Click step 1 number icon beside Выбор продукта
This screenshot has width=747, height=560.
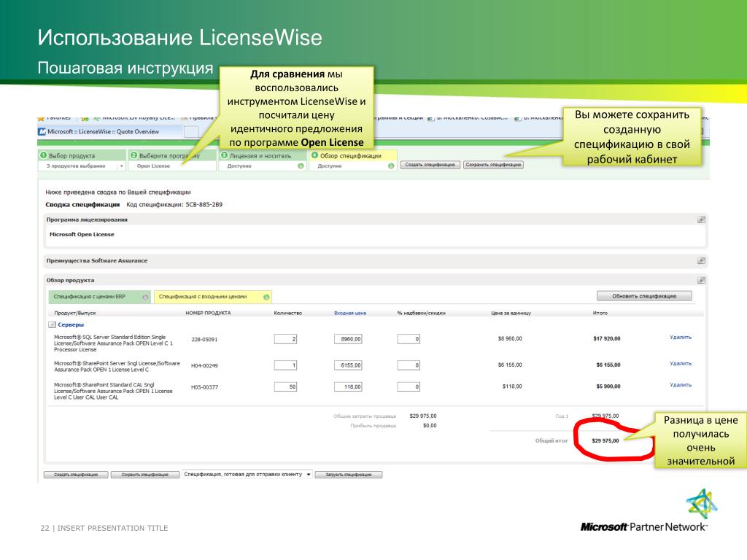pos(43,155)
